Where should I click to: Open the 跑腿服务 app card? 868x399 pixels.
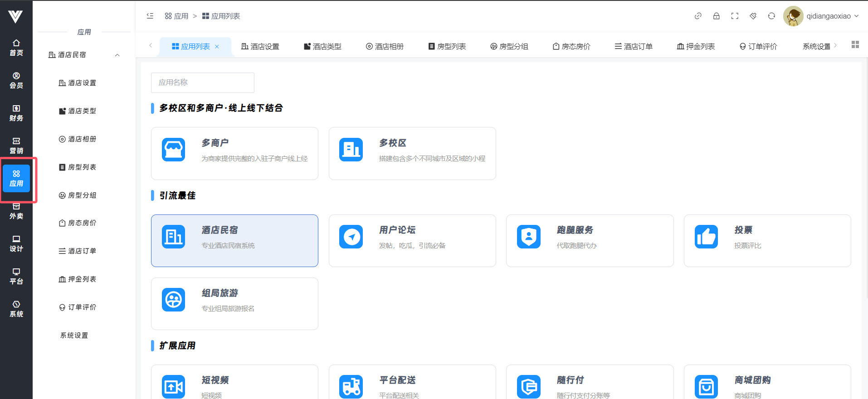coord(590,241)
